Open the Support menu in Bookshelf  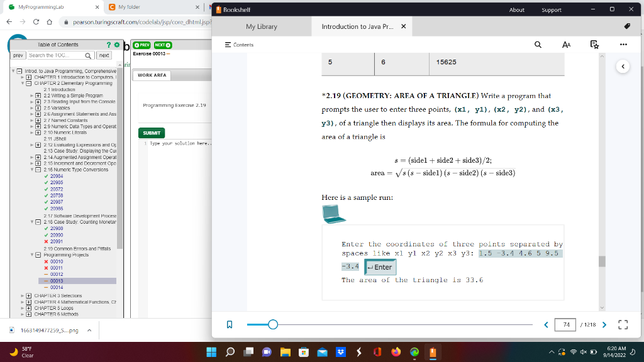click(x=551, y=9)
